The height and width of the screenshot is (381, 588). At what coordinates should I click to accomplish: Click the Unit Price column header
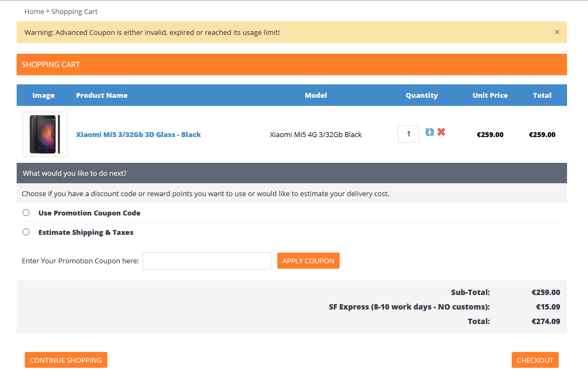tap(490, 95)
